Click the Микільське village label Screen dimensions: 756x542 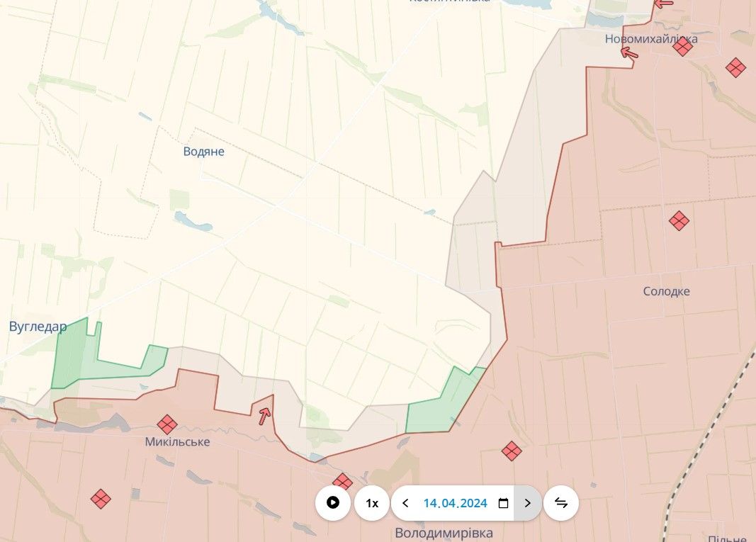(x=177, y=441)
